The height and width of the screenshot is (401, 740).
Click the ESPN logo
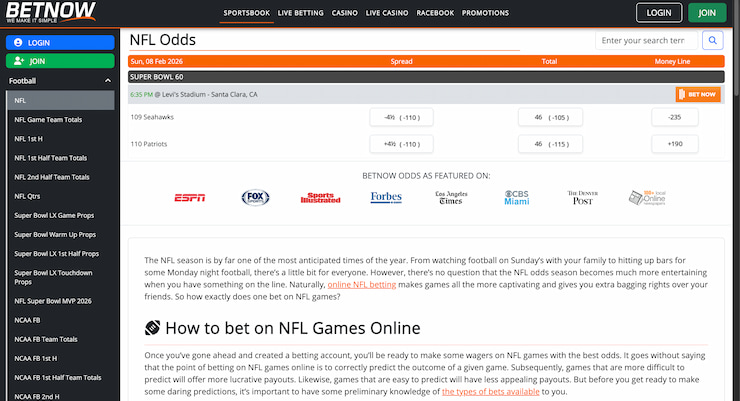pyautogui.click(x=190, y=198)
